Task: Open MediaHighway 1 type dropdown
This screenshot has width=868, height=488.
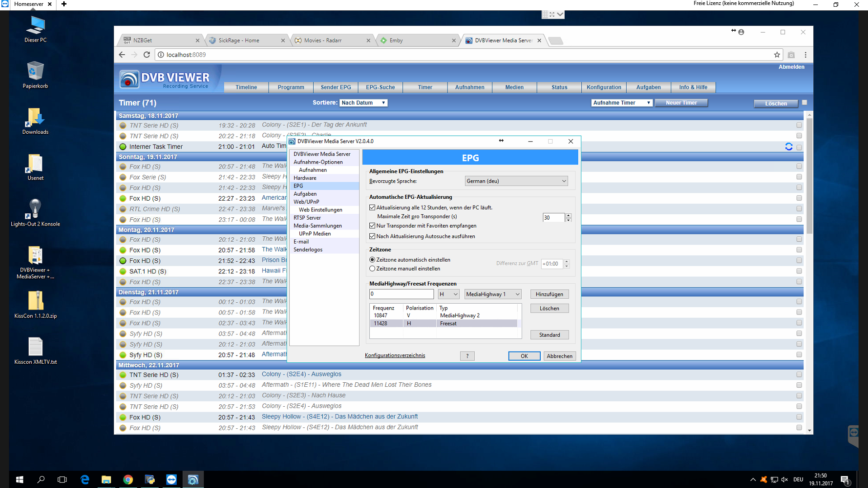Action: (493, 294)
